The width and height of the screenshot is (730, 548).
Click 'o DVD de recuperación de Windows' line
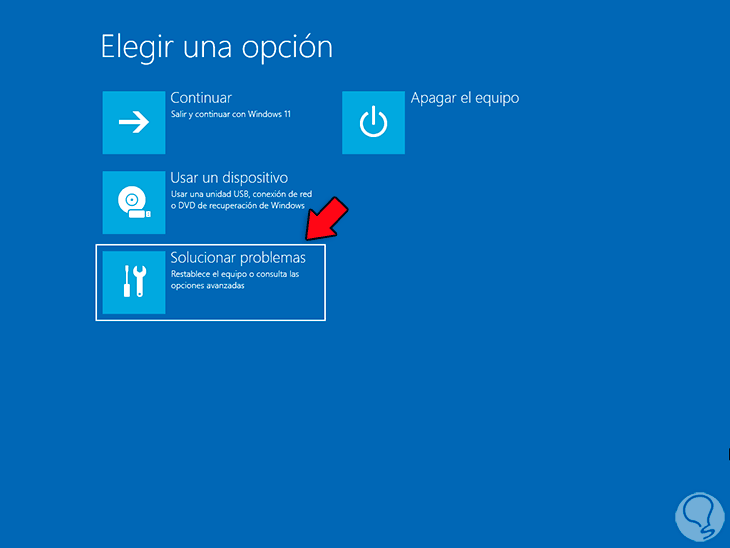pyautogui.click(x=237, y=205)
